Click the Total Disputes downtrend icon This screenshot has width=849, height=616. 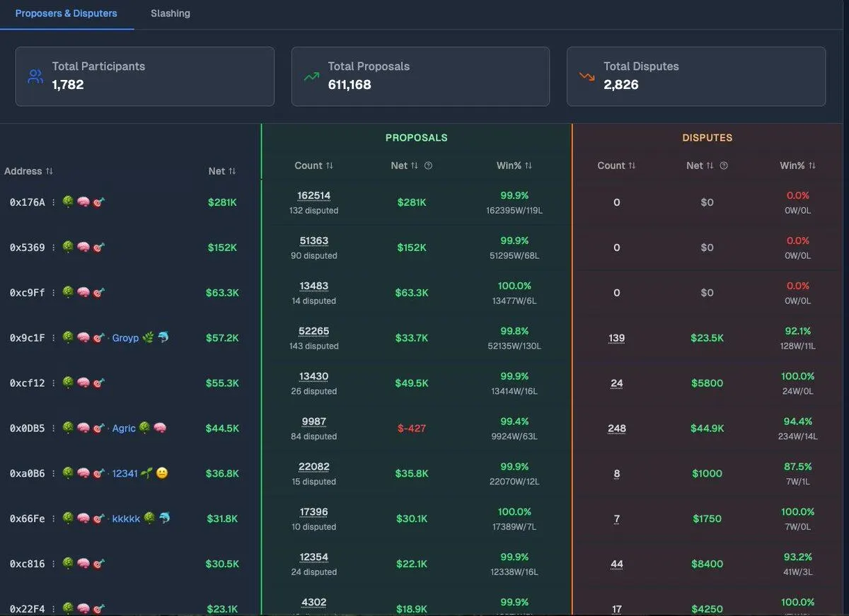(x=587, y=76)
